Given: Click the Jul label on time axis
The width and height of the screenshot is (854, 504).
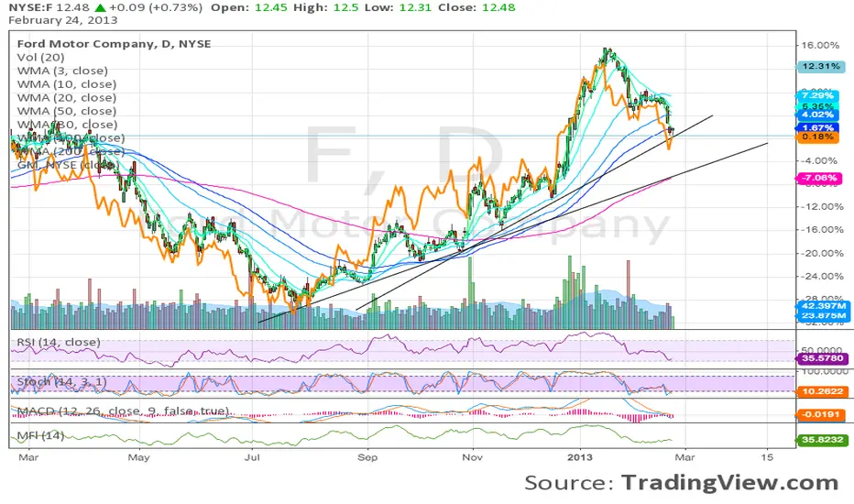Looking at the screenshot, I should [252, 457].
